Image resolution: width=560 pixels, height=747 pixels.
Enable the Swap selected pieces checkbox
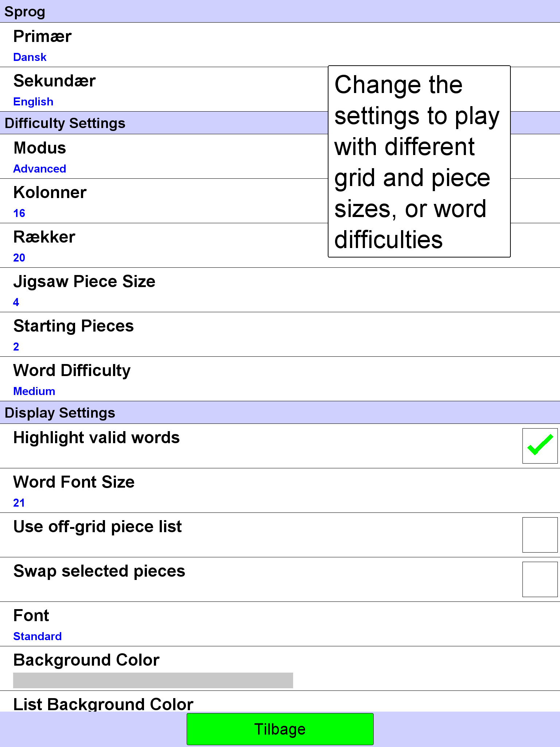click(540, 579)
